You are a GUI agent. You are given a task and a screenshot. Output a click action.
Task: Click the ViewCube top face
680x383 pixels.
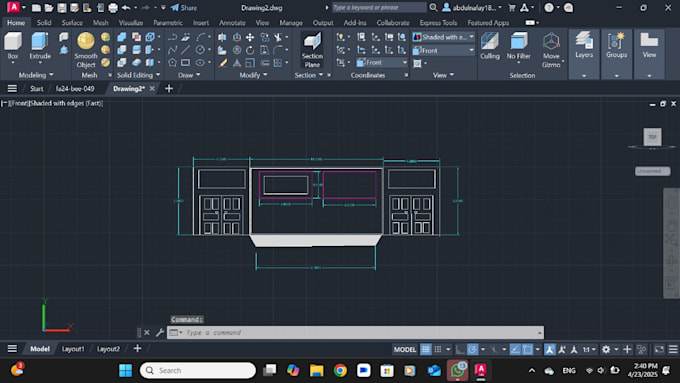tap(652, 137)
